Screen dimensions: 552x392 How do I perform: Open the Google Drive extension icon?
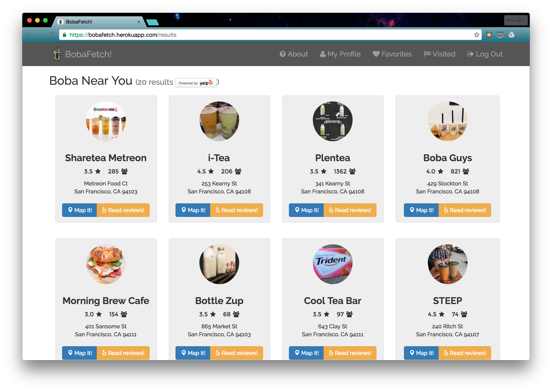tap(511, 35)
